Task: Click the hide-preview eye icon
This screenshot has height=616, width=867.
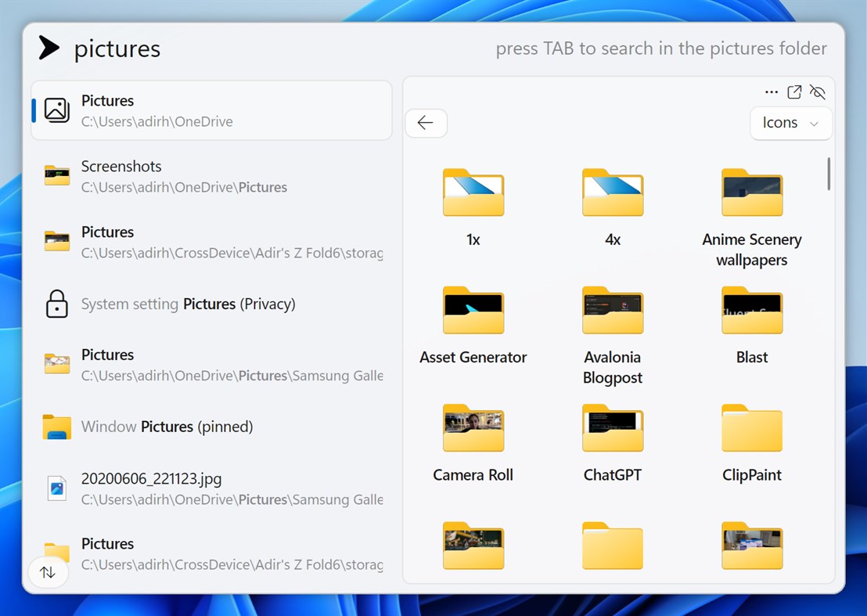Action: pyautogui.click(x=817, y=92)
